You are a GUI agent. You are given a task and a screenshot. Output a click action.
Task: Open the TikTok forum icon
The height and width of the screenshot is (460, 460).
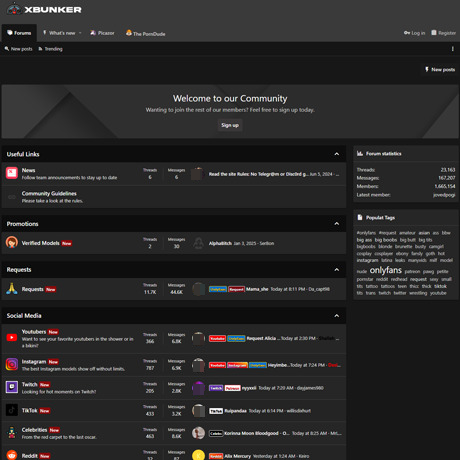pyautogui.click(x=12, y=410)
